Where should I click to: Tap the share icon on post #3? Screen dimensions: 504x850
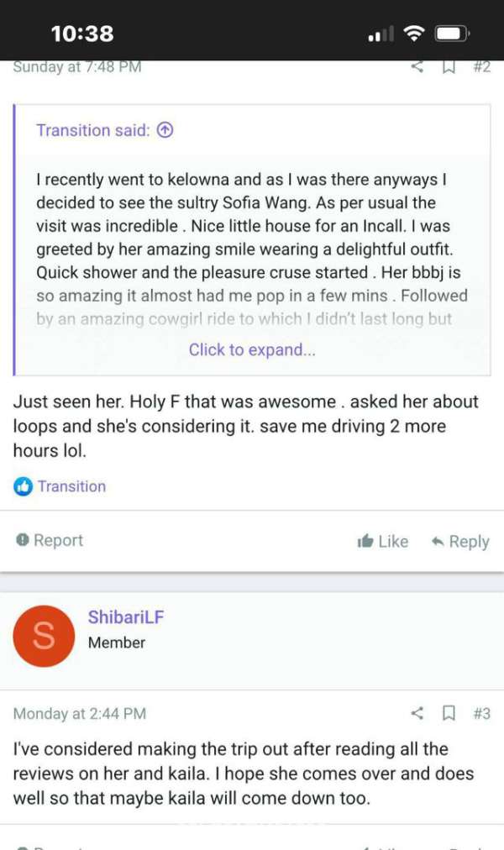click(x=417, y=713)
